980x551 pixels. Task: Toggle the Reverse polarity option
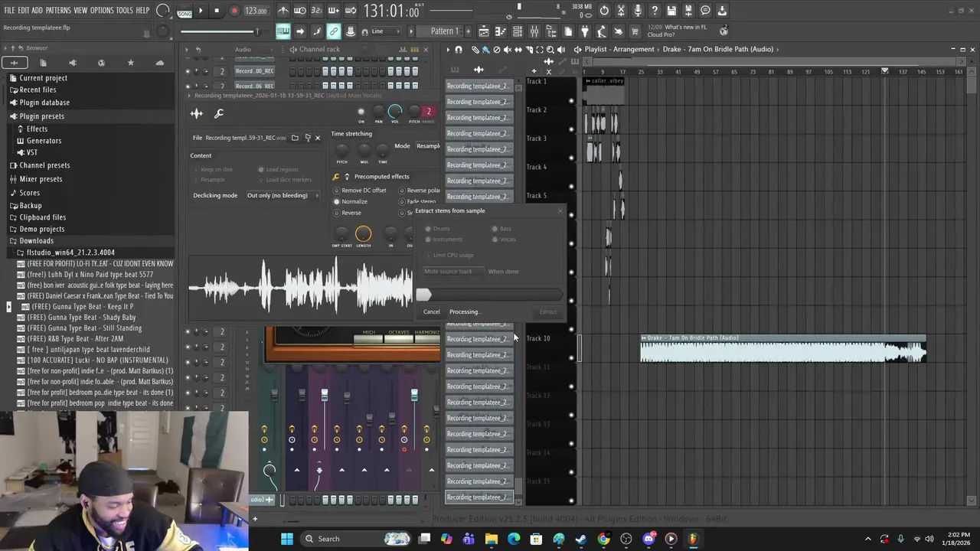(420, 190)
